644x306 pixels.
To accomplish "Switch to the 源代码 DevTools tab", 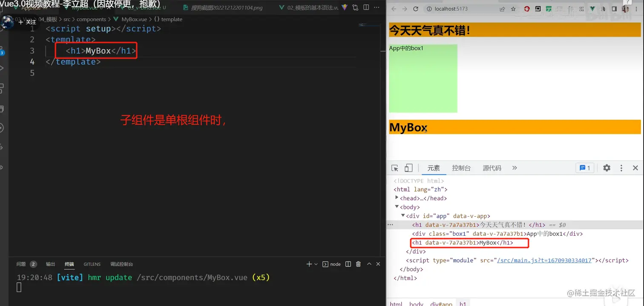I will pos(492,168).
